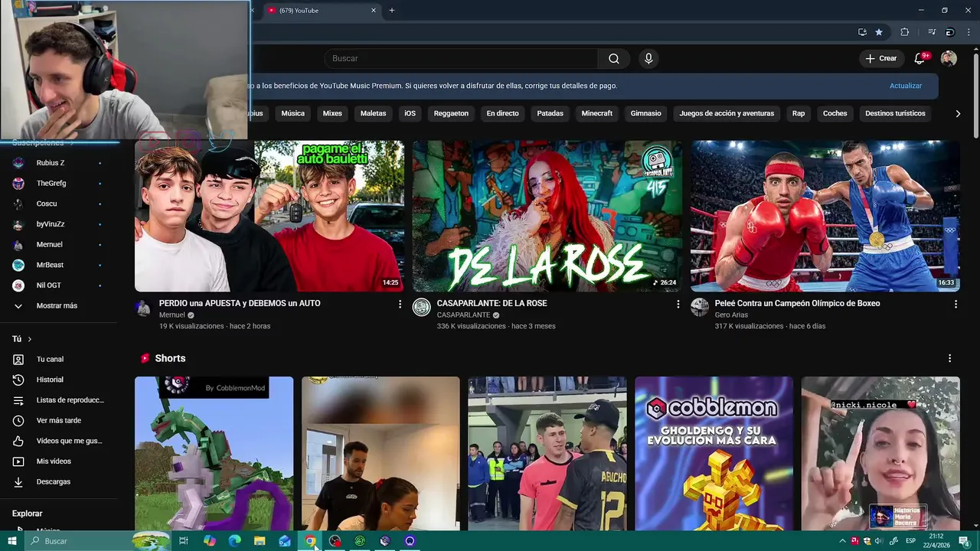This screenshot has width=980, height=551.
Task: Select the Juegos de acción y aventuras chip
Action: click(727, 113)
